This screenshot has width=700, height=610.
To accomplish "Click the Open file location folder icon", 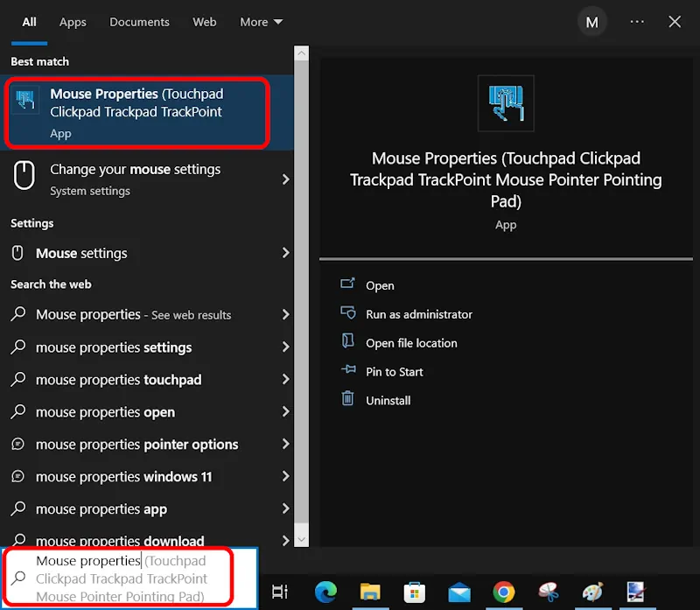I will 347,340.
